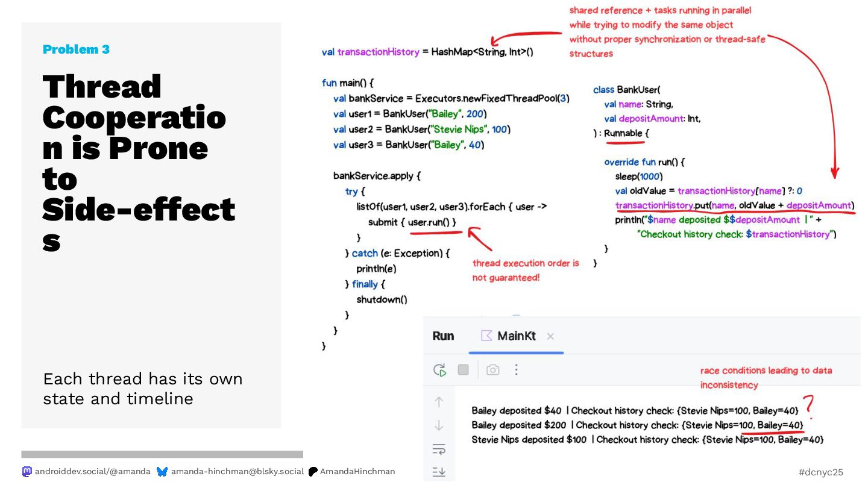
Task: Click the user2 "Stevie Nips" line
Action: pyautogui.click(x=422, y=130)
